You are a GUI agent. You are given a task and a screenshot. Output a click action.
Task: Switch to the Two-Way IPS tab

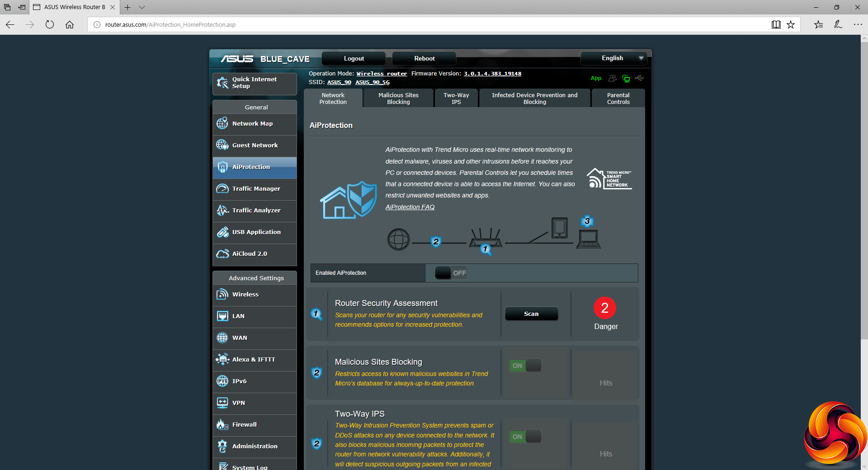click(456, 99)
